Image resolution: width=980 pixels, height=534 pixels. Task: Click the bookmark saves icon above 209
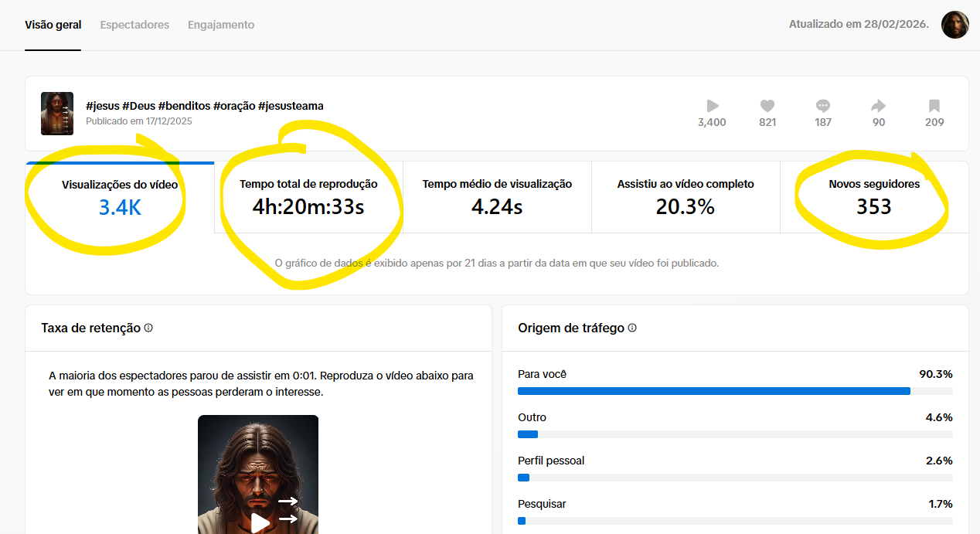[x=934, y=106]
